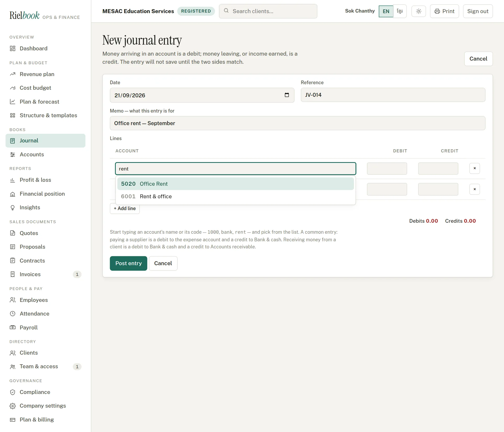Click the Plan & billing card icon

(13, 420)
